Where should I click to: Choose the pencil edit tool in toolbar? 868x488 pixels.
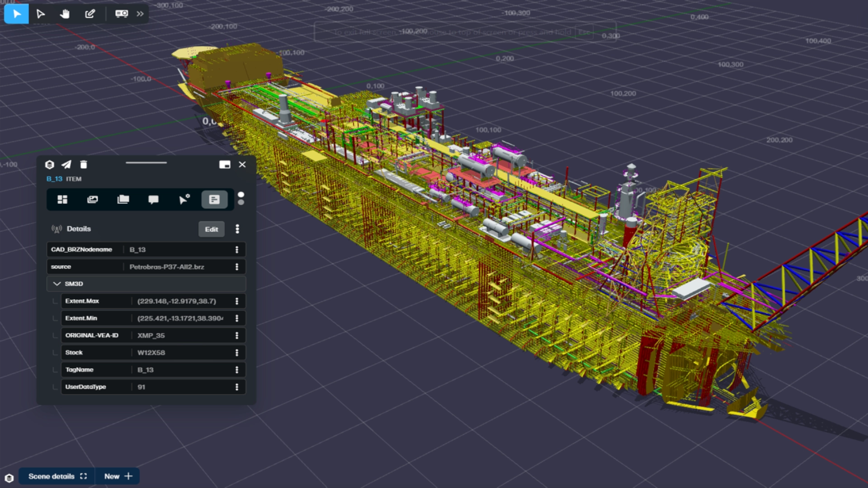click(90, 14)
